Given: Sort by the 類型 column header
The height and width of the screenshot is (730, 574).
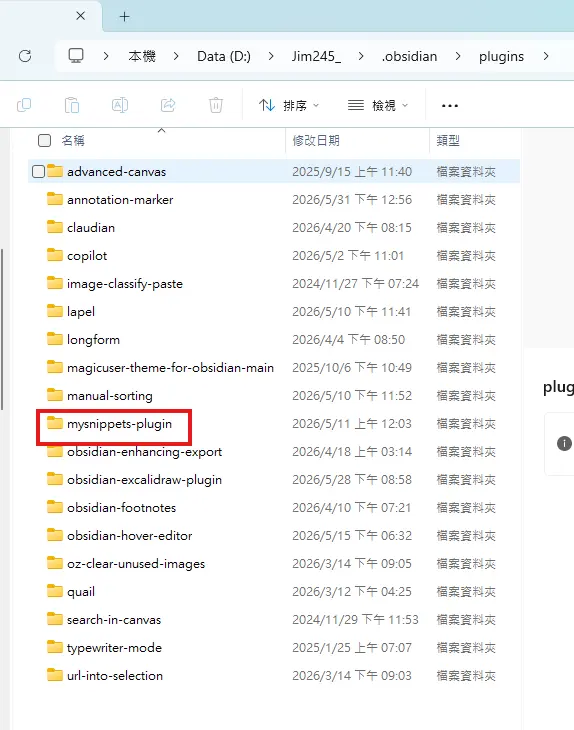Looking at the screenshot, I should click(448, 141).
